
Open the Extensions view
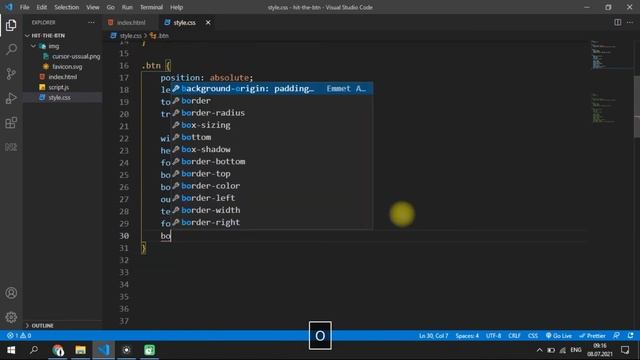tap(11, 122)
